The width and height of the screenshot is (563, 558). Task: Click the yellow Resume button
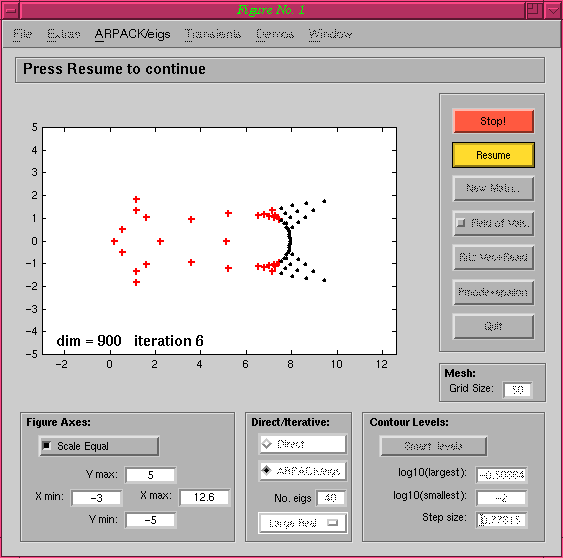coord(493,155)
